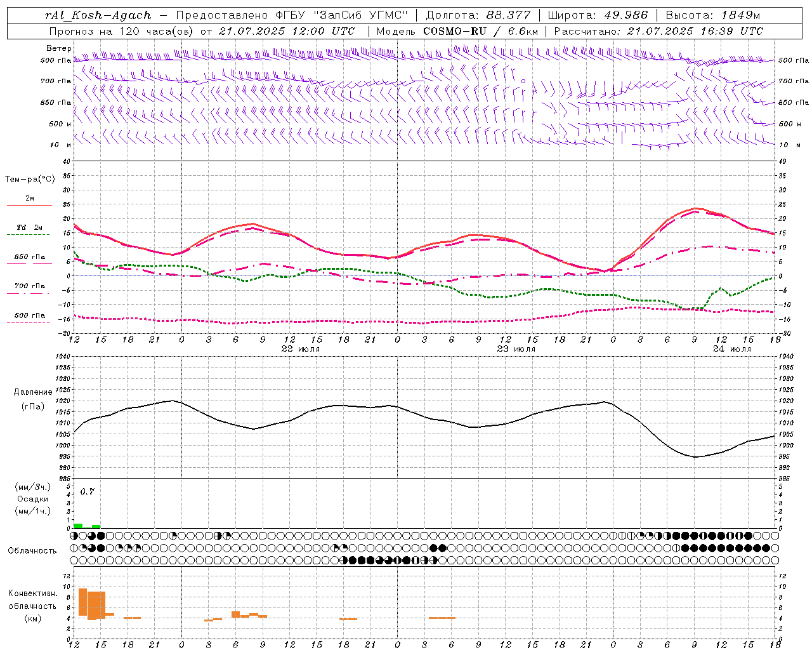Click the "0.7" precipitation total value
This screenshot has height=650, width=812.
click(88, 491)
